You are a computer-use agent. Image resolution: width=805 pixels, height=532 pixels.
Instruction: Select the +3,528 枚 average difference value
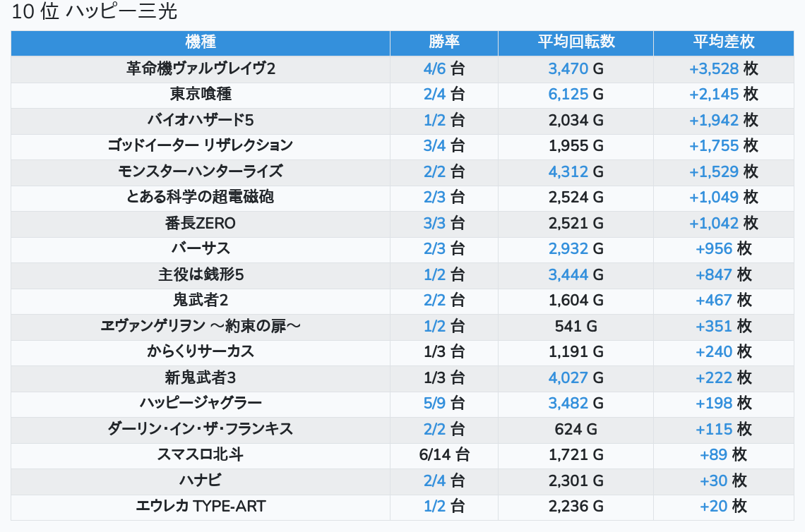tap(724, 68)
